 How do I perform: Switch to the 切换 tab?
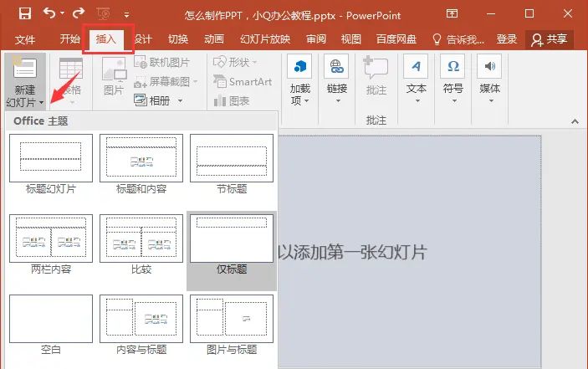coord(178,39)
